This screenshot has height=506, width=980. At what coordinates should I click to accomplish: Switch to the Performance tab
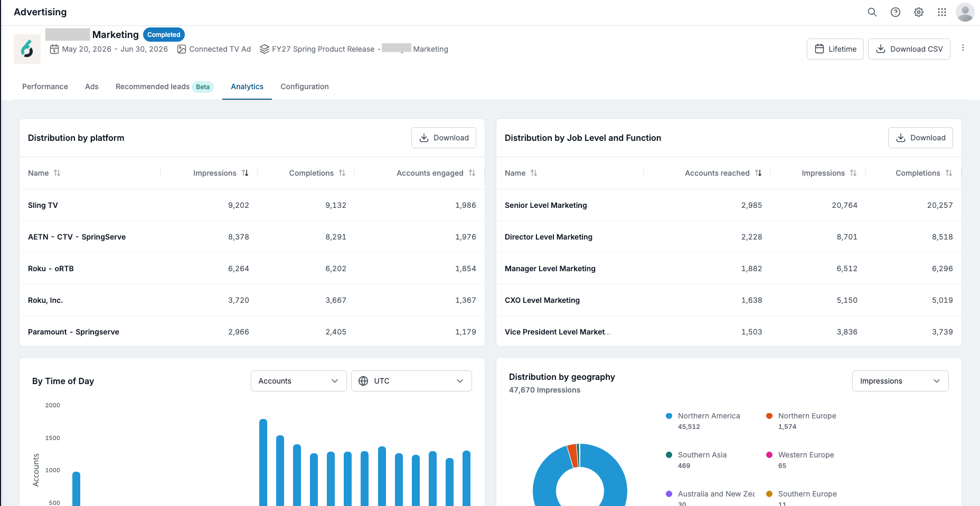click(45, 87)
